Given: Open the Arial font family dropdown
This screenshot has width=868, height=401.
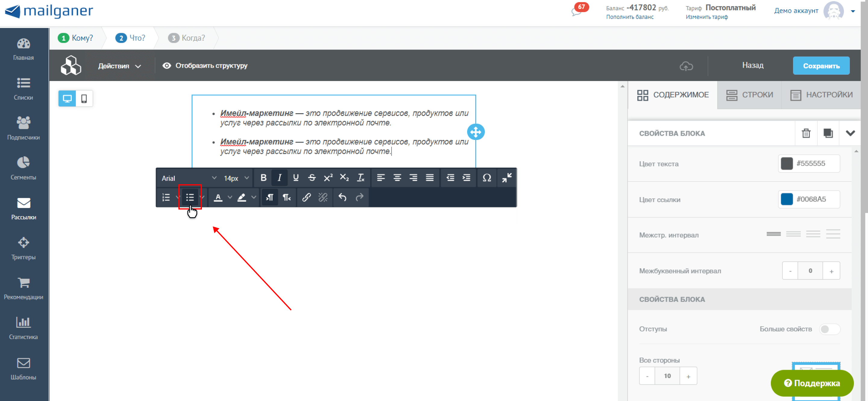Looking at the screenshot, I should point(189,178).
